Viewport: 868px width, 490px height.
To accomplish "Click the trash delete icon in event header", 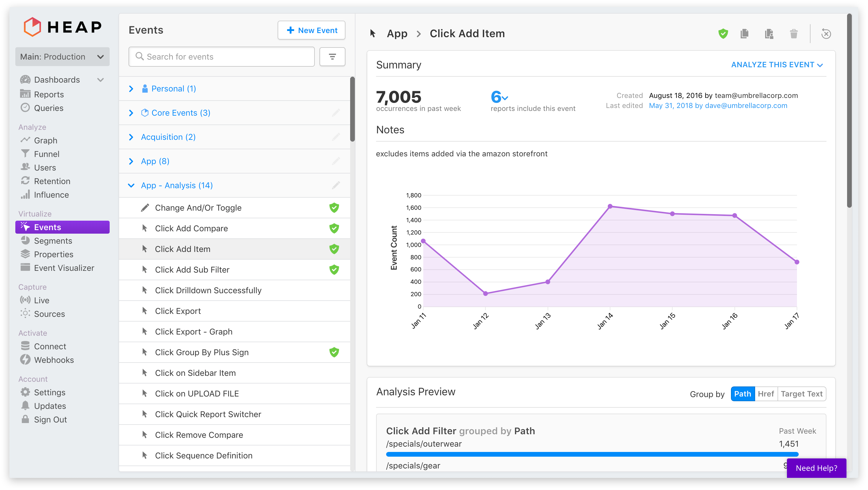I will pos(793,34).
